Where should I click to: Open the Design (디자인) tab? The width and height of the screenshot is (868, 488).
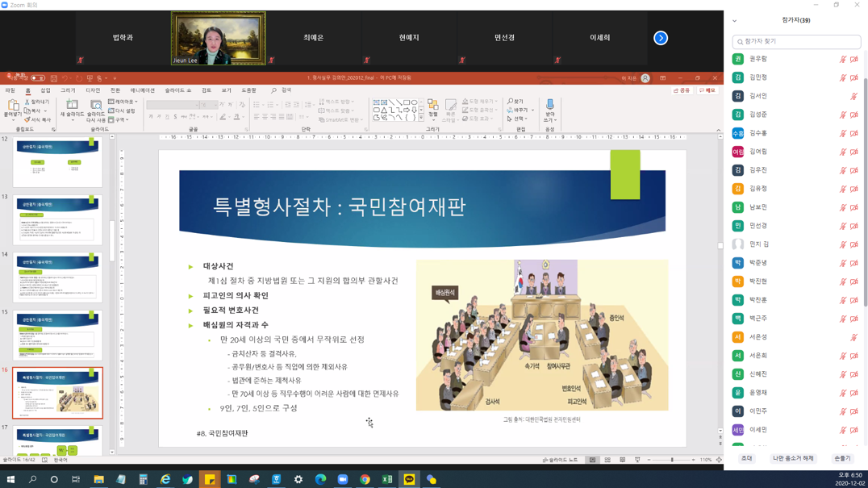(93, 90)
